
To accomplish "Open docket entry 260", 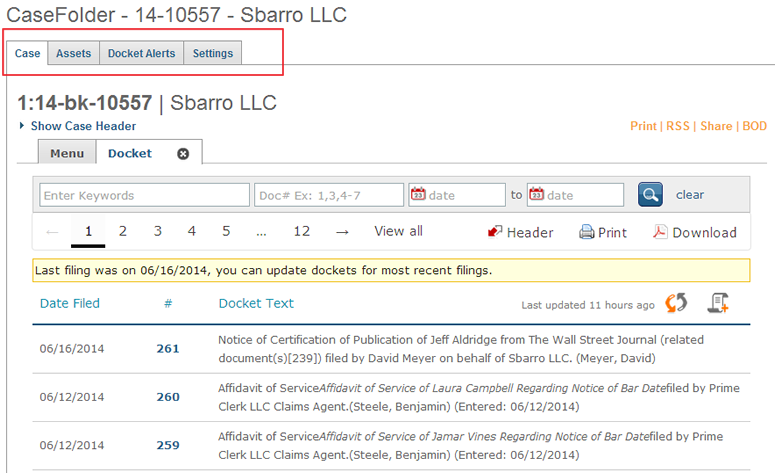I will click(x=168, y=397).
